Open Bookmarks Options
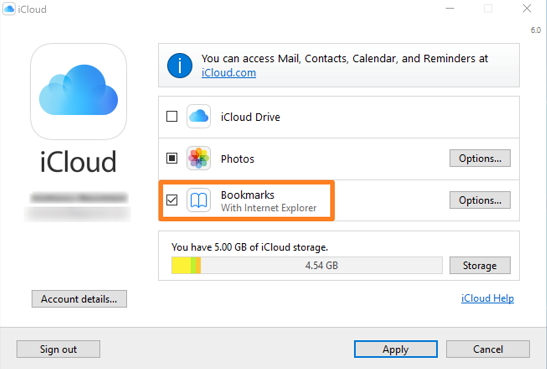This screenshot has width=547, height=369. click(480, 200)
